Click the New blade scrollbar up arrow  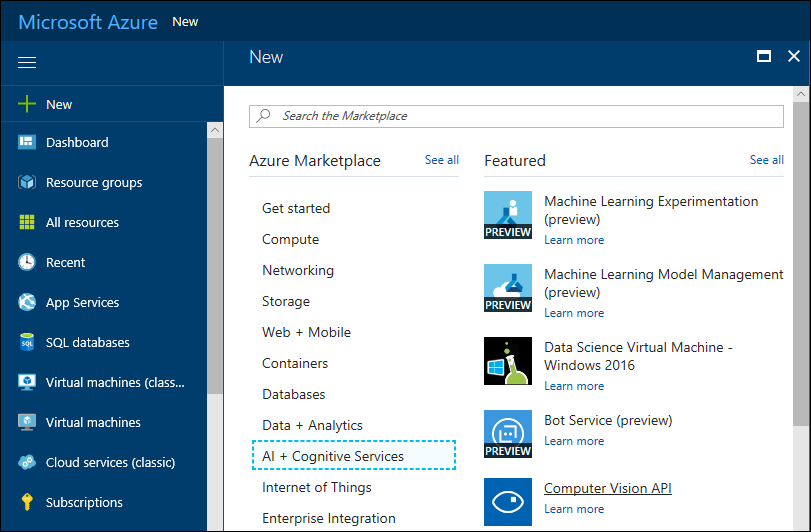(801, 94)
